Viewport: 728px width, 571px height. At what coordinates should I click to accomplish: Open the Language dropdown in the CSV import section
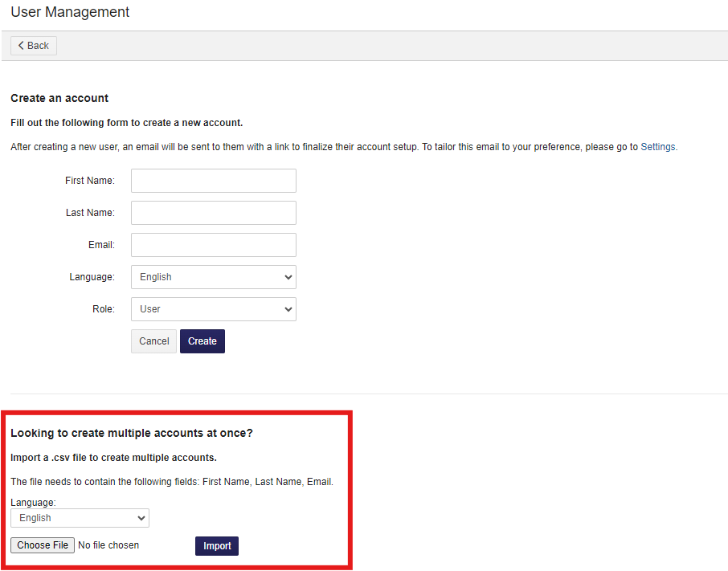tap(79, 518)
